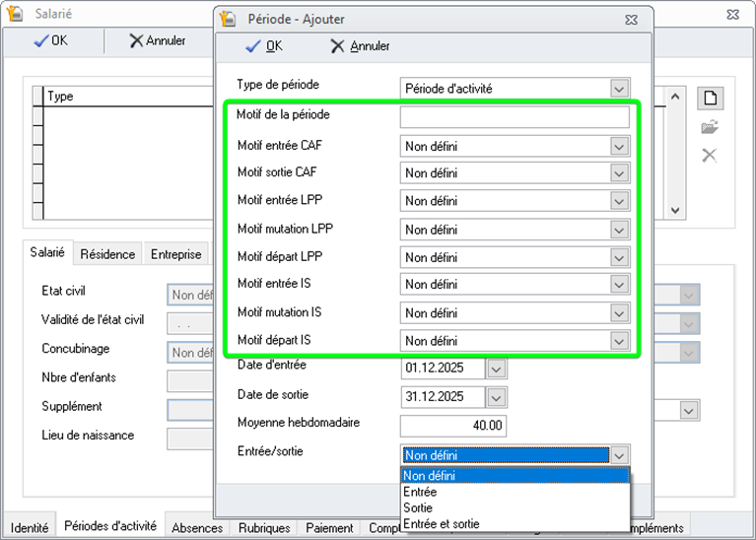Click the Motif de la période text field
756x540 pixels.
514,118
